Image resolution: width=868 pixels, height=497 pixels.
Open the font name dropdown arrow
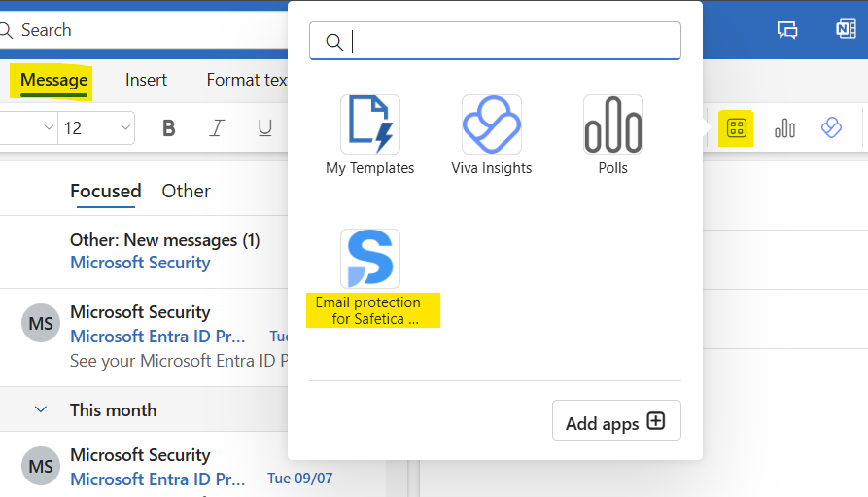tap(46, 128)
